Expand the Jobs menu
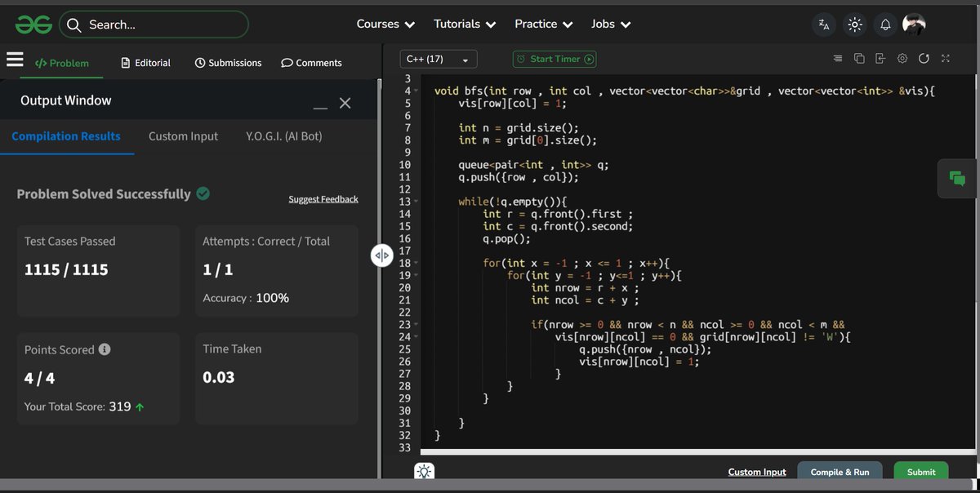 (611, 24)
